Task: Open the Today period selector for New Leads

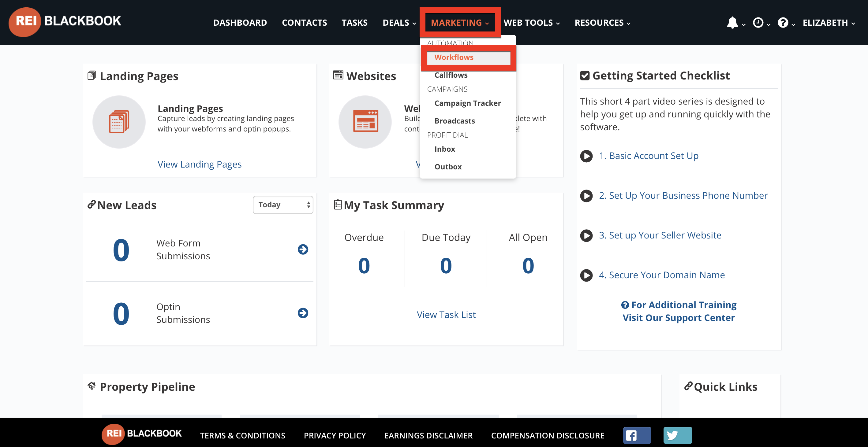Action: (x=283, y=205)
